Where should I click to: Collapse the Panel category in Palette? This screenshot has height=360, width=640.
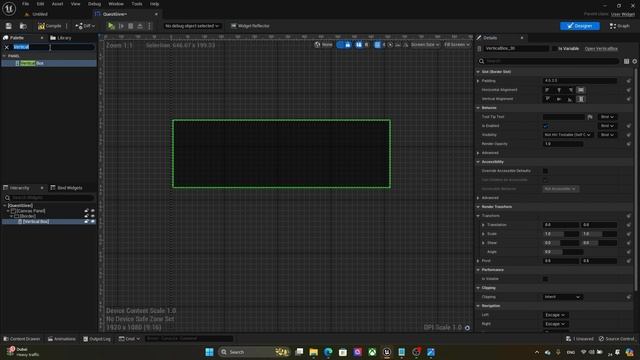pos(4,56)
